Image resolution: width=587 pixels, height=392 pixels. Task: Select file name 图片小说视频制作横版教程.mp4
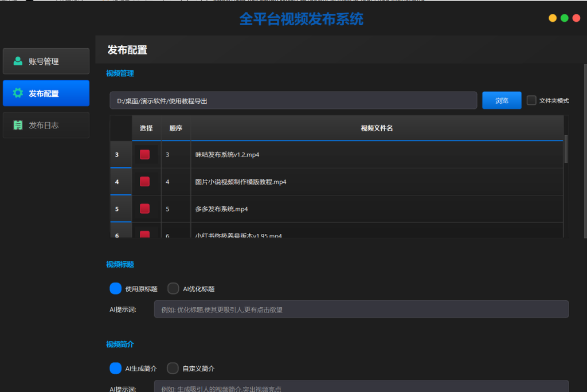tap(241, 182)
